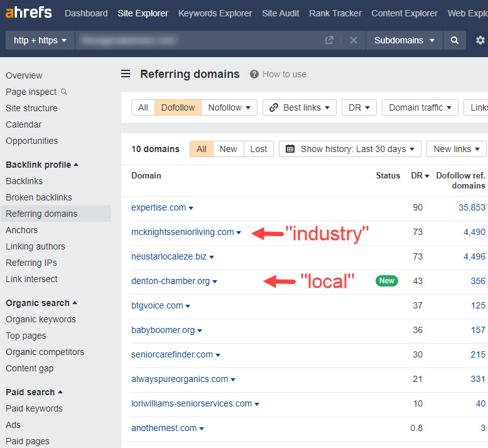Screen dimensions: 488x448
Task: Expand seniorcarefinder.com domain arrow
Action: tap(218, 355)
